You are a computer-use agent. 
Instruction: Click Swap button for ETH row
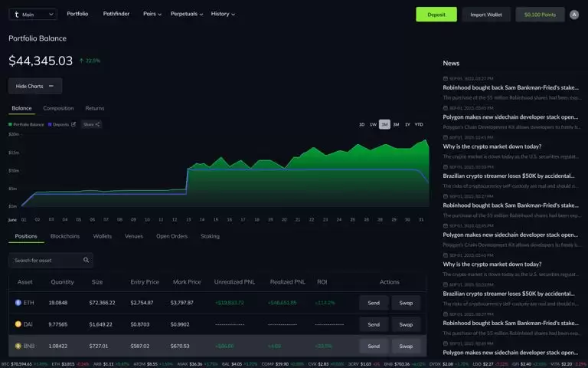[x=406, y=303]
